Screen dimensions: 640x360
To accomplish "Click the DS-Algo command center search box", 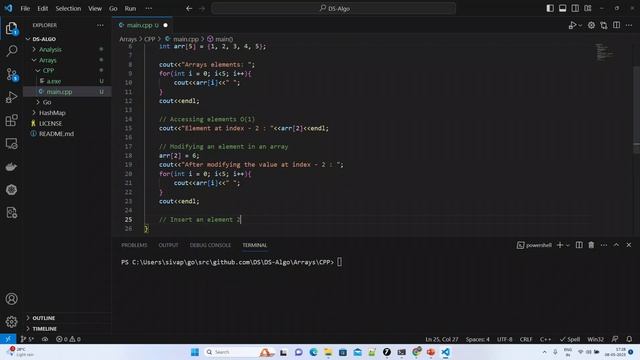I will click(333, 8).
